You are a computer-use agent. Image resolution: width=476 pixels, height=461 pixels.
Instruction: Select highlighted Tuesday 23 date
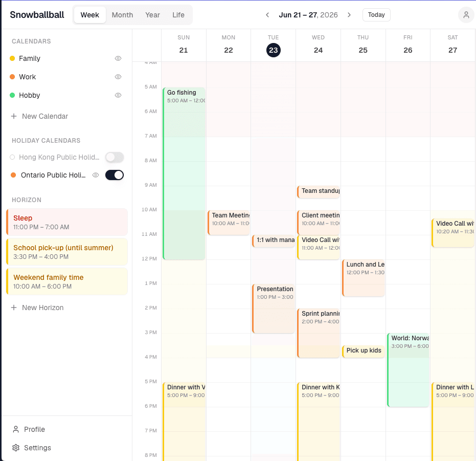pyautogui.click(x=274, y=50)
